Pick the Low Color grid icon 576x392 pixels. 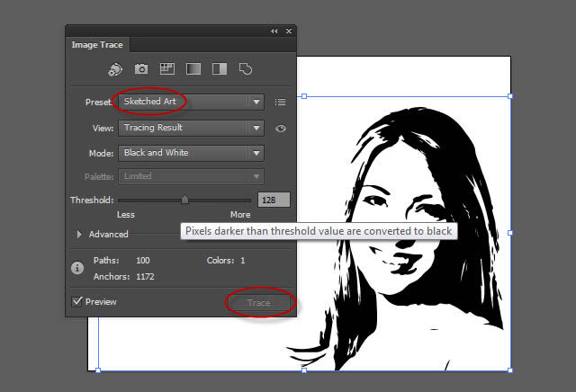point(167,68)
